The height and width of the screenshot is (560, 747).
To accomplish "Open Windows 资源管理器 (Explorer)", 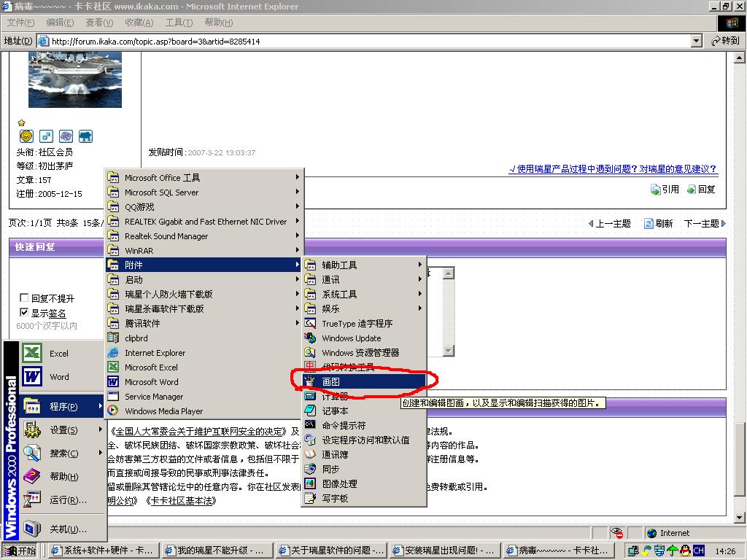I will (364, 352).
